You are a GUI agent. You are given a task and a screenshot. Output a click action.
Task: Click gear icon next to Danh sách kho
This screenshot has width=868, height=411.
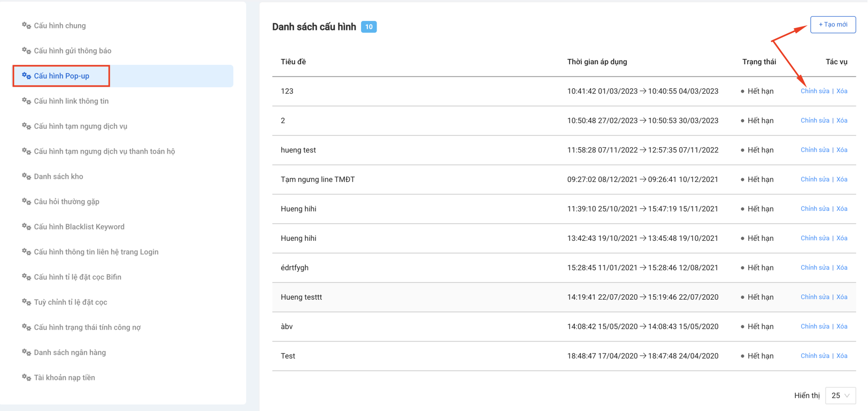coord(26,176)
